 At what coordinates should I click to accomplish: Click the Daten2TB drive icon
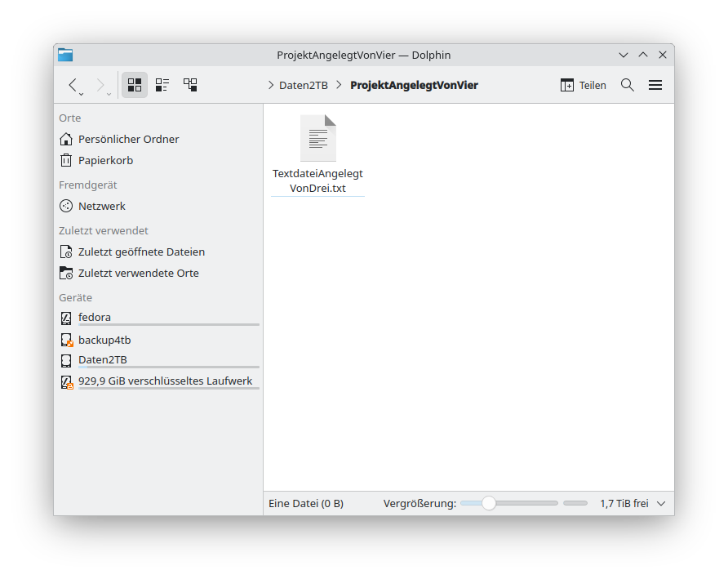coord(66,361)
